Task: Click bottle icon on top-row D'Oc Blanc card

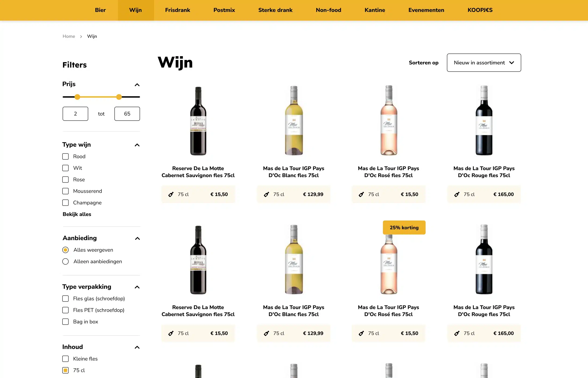Action: (266, 194)
